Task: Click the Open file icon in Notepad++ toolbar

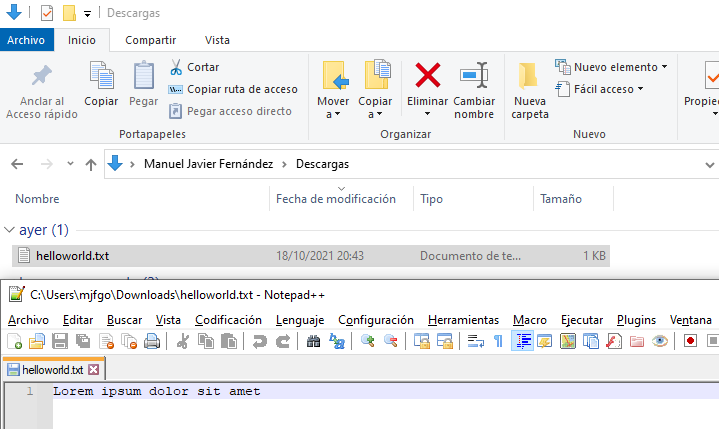Action: (37, 341)
